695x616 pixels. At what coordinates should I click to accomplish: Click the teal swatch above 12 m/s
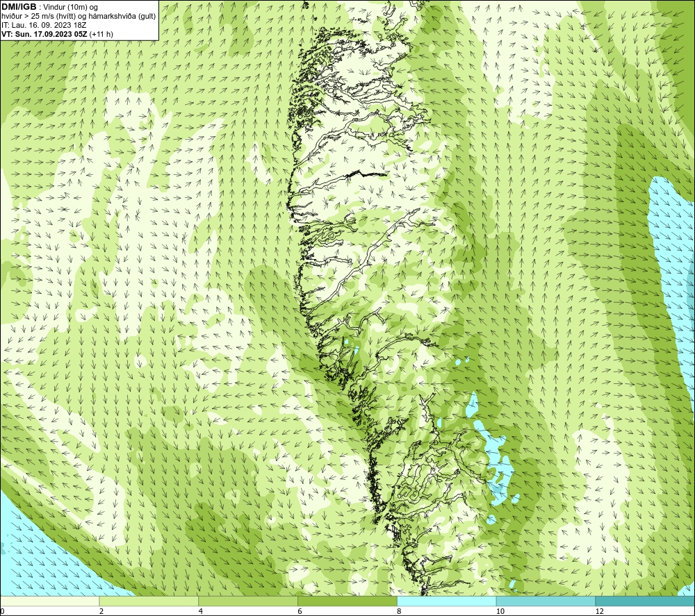click(646, 601)
